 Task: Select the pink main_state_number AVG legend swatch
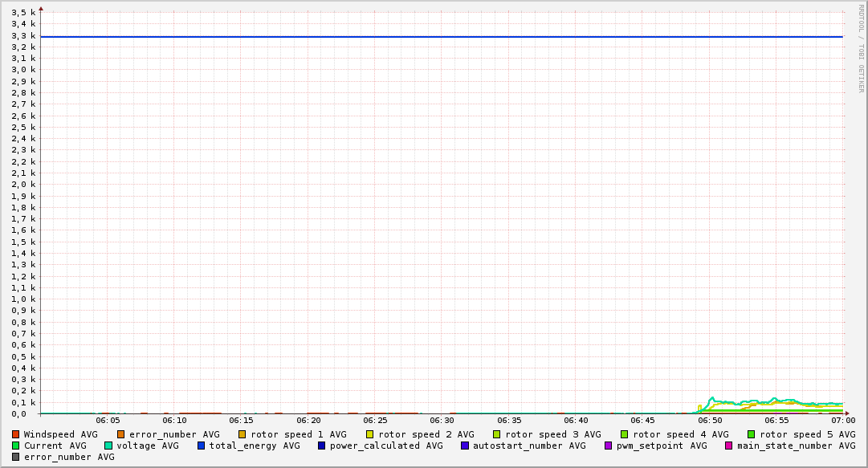tap(728, 446)
